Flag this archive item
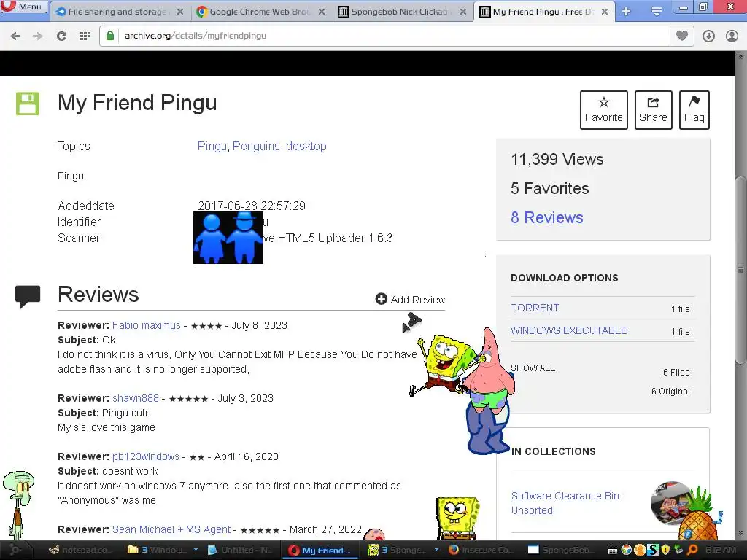Image resolution: width=747 pixels, height=560 pixels. coord(694,110)
